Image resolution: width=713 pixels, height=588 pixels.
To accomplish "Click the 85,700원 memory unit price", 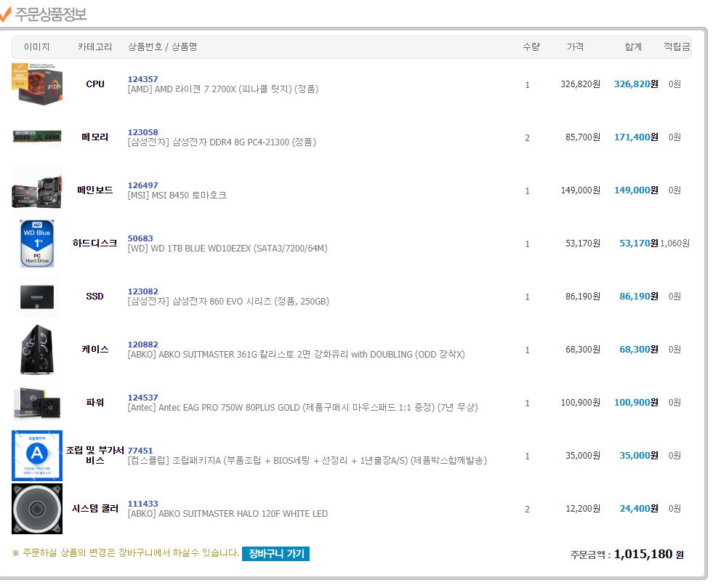I will [583, 137].
